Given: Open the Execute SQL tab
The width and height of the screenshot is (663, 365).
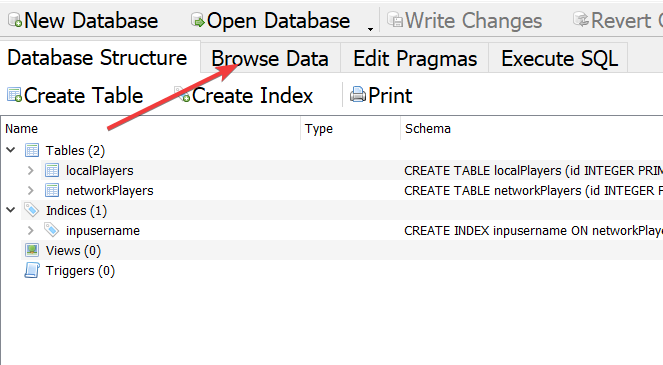Looking at the screenshot, I should (559, 58).
